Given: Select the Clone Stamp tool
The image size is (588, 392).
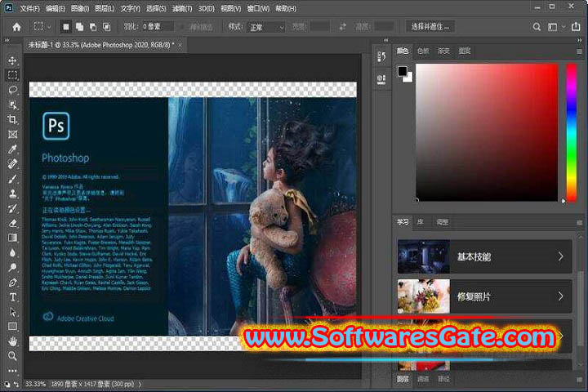Looking at the screenshot, I should pyautogui.click(x=12, y=194).
